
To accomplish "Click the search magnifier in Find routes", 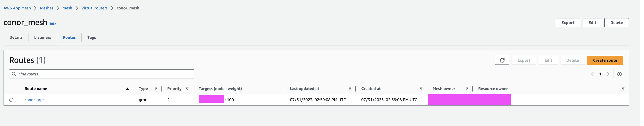I will [x=13, y=74].
